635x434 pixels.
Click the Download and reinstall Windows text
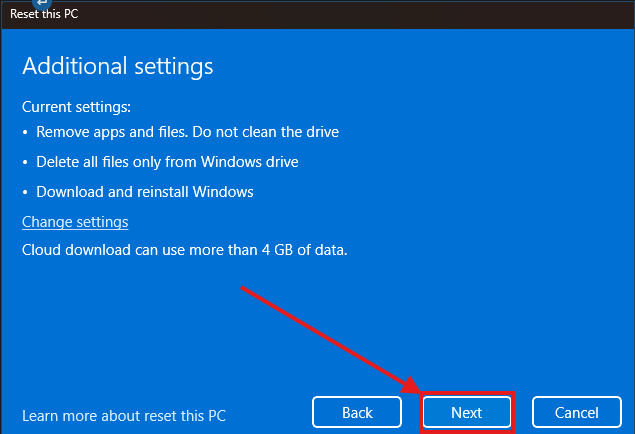145,191
